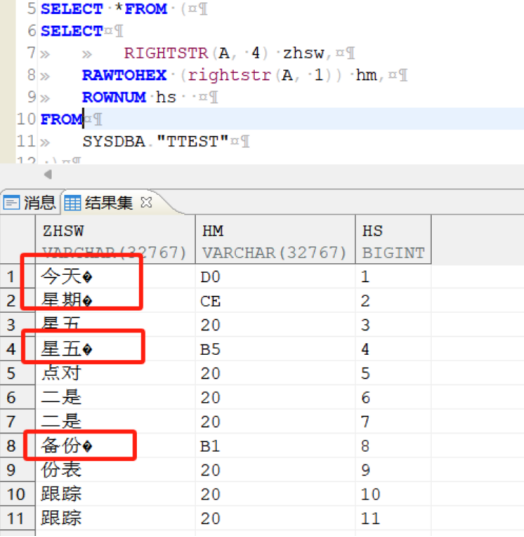The height and width of the screenshot is (537, 524).
Task: Select result row number 10
Action: [x=16, y=494]
